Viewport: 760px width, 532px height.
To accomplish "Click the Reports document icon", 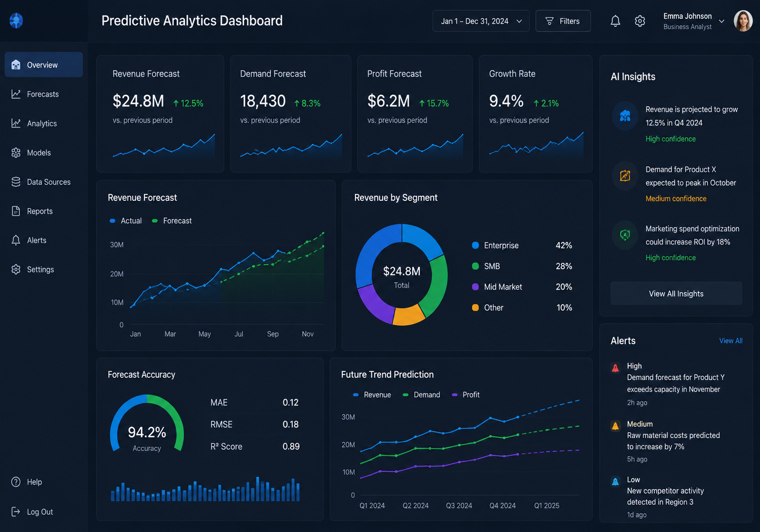I will (16, 211).
